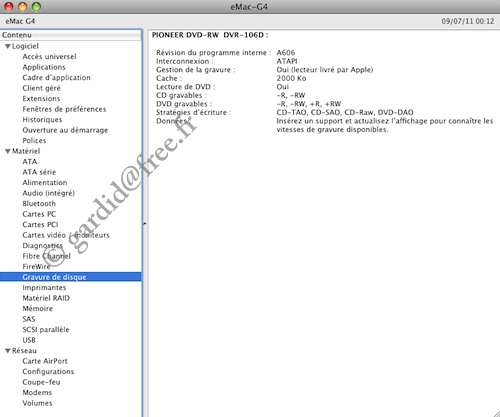Screen dimensions: 500x417
Task: Select Cadre d'application item
Action: point(56,78)
